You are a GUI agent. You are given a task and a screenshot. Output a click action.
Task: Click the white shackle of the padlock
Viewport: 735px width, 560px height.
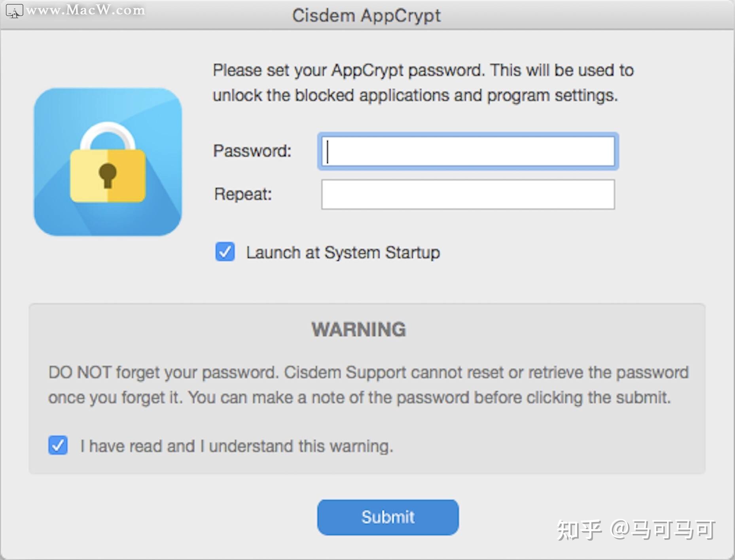point(108,136)
